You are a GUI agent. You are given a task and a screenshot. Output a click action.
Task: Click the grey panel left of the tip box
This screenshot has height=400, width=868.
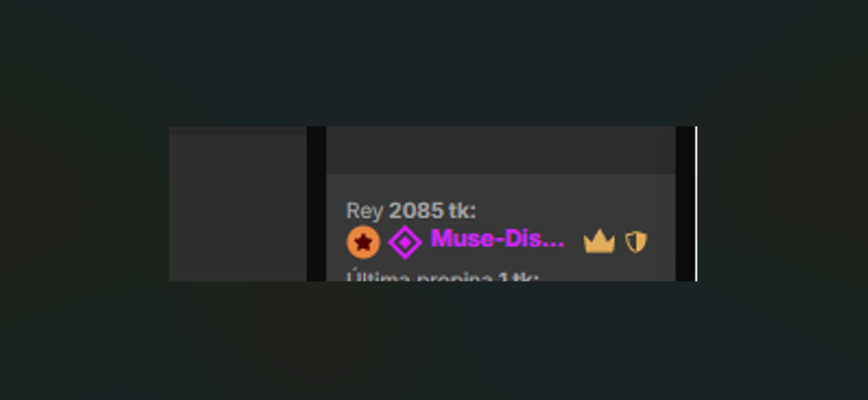[x=238, y=208]
